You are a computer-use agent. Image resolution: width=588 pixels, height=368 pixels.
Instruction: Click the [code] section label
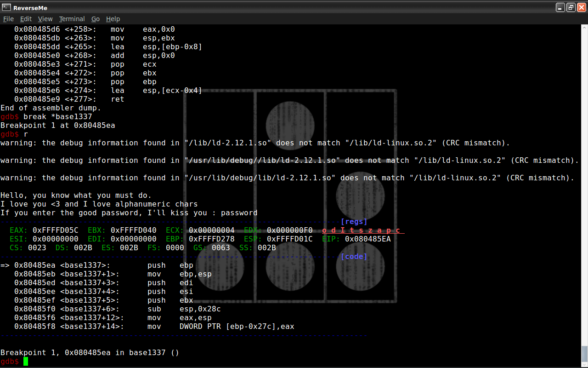coord(354,257)
